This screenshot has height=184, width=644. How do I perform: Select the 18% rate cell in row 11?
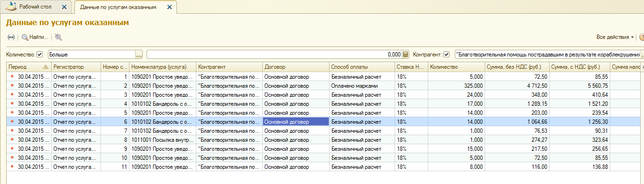point(411,166)
